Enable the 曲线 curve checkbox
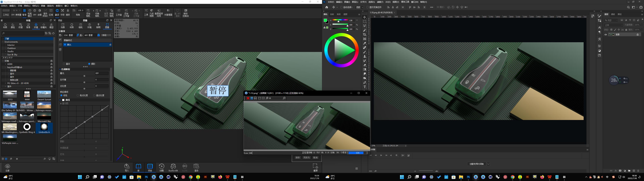644x181 pixels. 64,100
